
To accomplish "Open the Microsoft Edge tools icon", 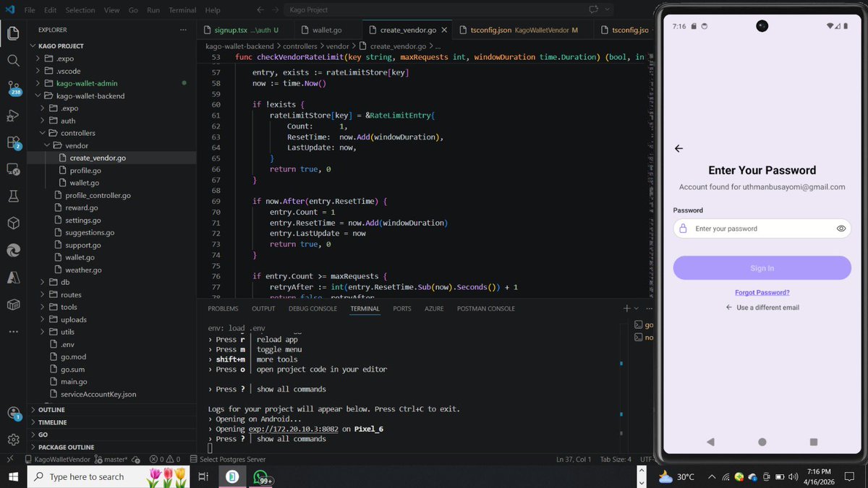I will click(x=13, y=250).
